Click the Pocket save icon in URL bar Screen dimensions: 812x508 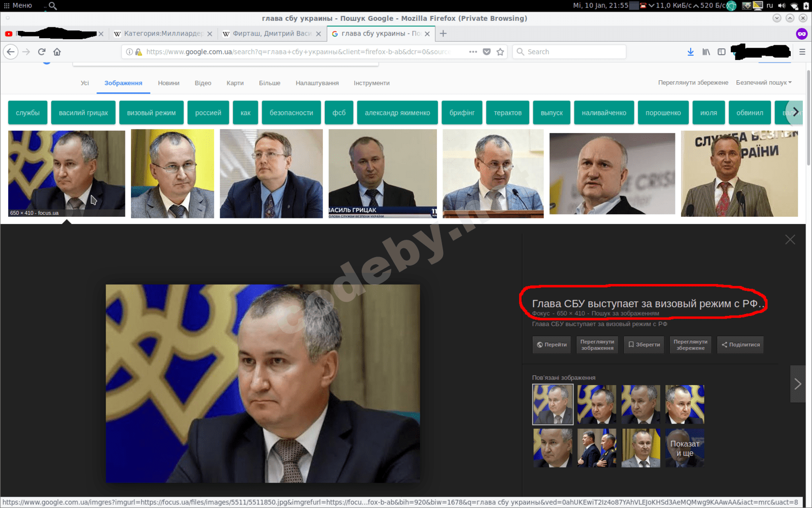coord(487,52)
